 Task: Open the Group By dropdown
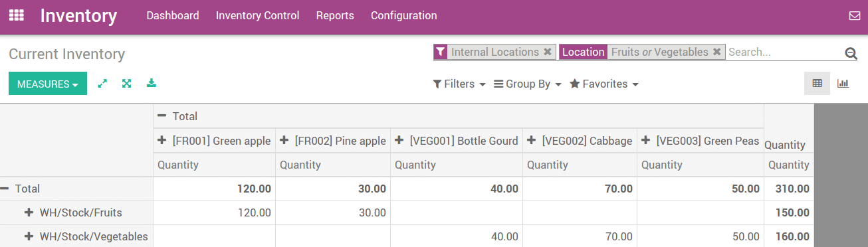point(528,84)
